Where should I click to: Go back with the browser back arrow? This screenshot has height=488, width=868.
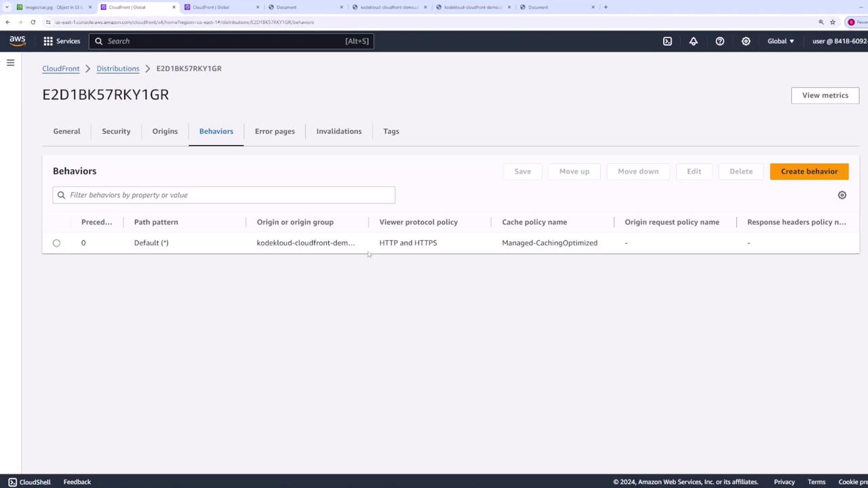coord(7,22)
